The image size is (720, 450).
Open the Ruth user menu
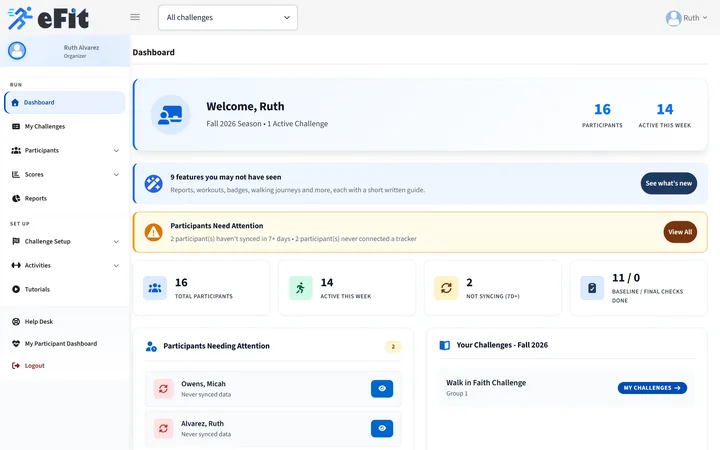[x=686, y=18]
